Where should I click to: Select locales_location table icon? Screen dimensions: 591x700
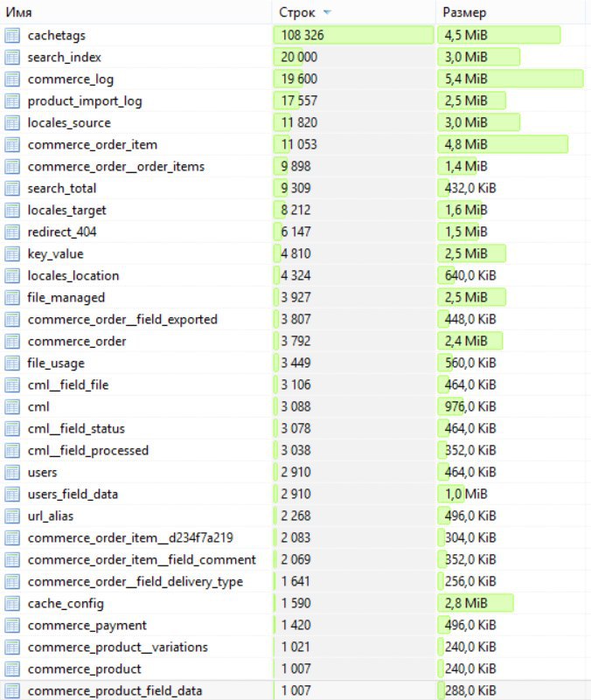12,276
